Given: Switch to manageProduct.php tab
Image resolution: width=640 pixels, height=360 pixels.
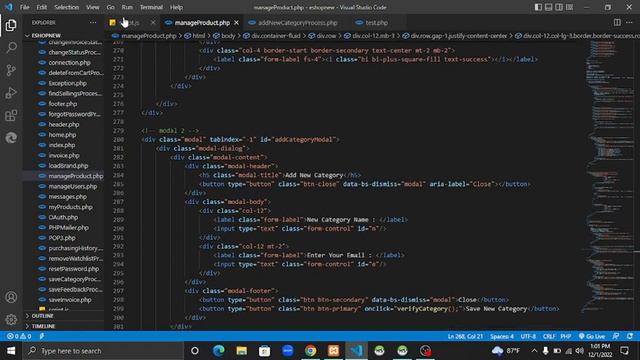Looking at the screenshot, I should 202,23.
